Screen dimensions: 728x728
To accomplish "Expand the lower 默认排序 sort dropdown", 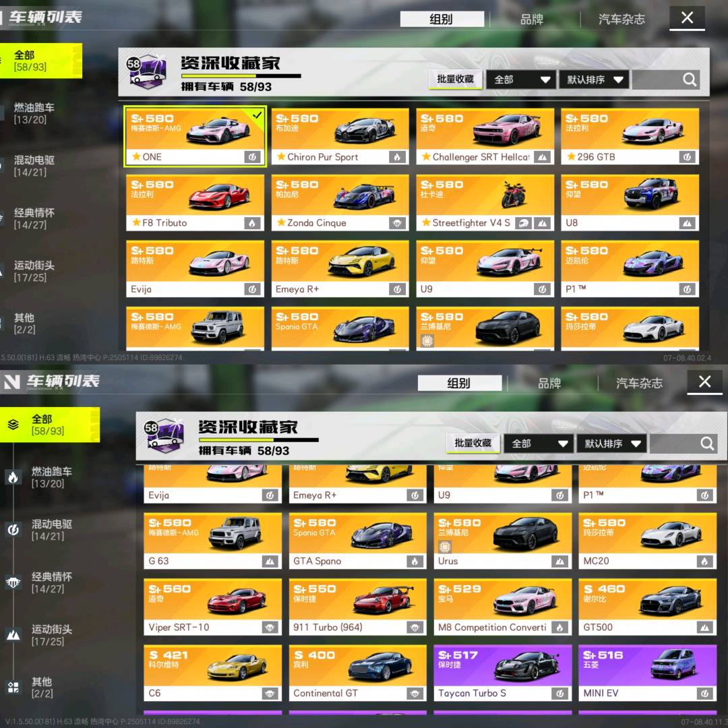I will tap(612, 444).
